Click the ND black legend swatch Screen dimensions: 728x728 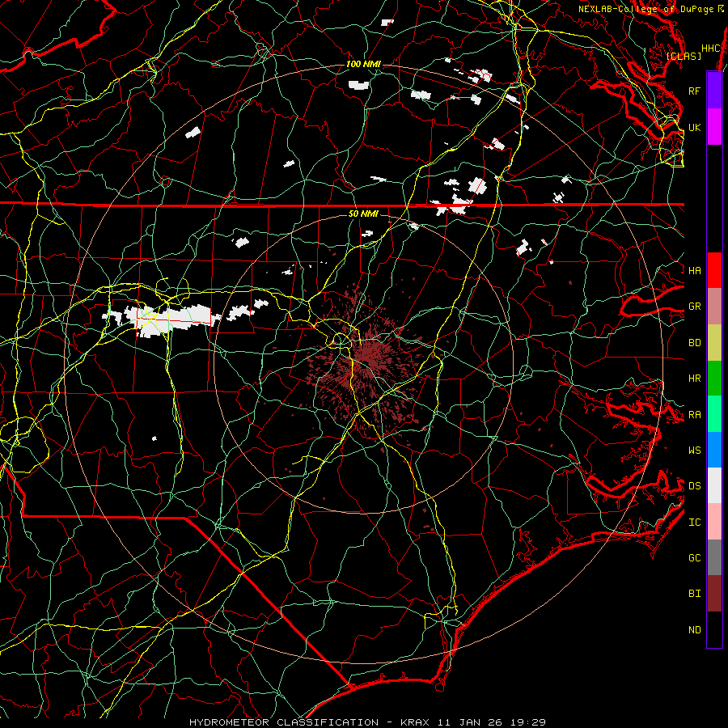[714, 629]
